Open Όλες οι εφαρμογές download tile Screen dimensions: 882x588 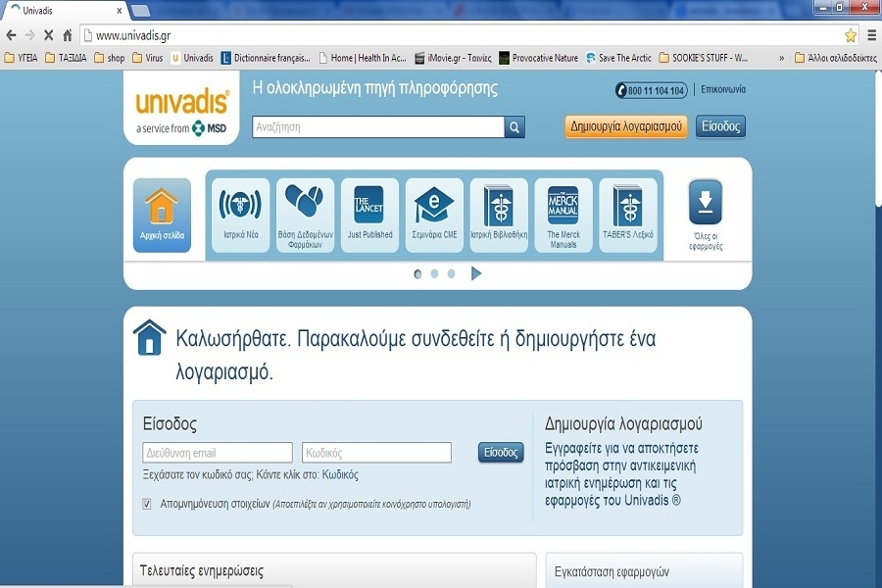point(706,215)
